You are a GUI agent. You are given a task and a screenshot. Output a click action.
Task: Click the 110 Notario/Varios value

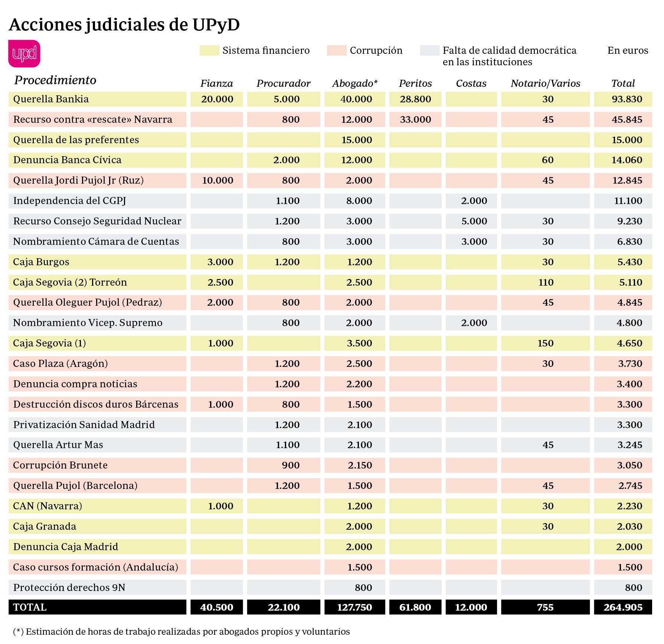click(546, 282)
